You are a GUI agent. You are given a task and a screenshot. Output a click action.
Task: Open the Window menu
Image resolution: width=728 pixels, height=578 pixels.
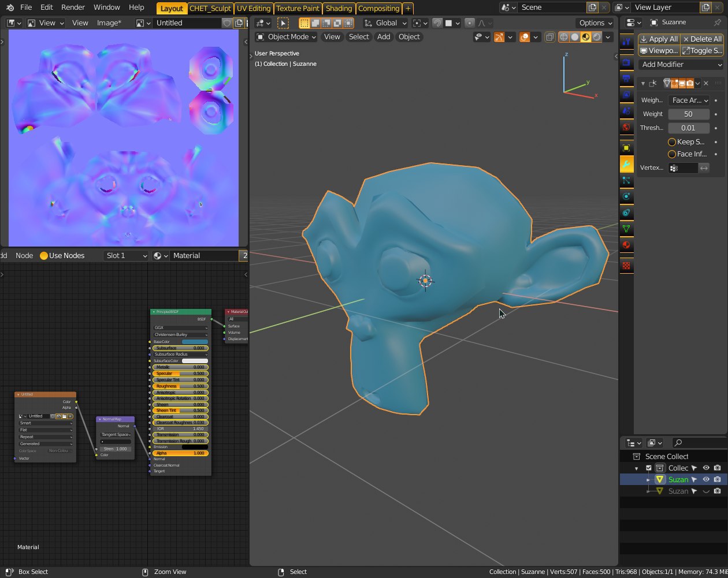[x=107, y=8]
